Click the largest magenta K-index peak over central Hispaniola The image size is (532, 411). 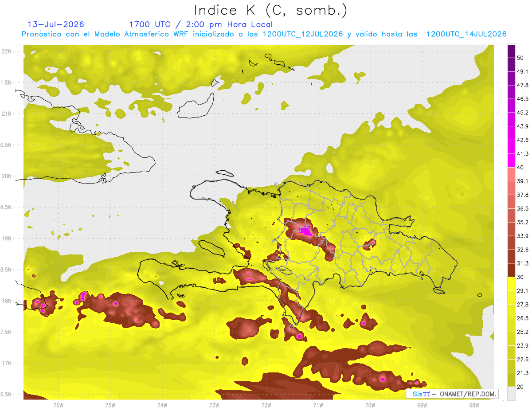pyautogui.click(x=305, y=231)
